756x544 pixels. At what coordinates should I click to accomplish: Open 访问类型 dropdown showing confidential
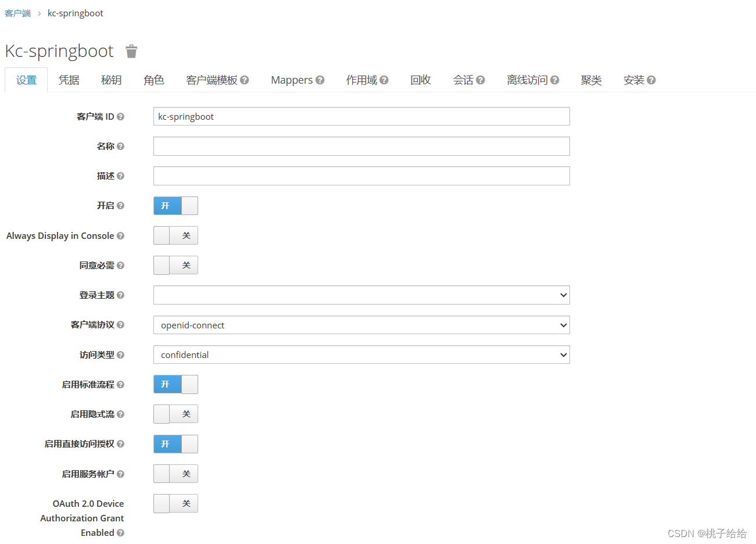361,355
